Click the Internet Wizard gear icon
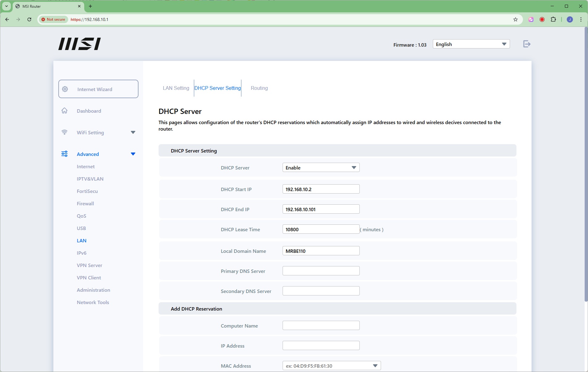The width and height of the screenshot is (588, 372). tap(65, 89)
